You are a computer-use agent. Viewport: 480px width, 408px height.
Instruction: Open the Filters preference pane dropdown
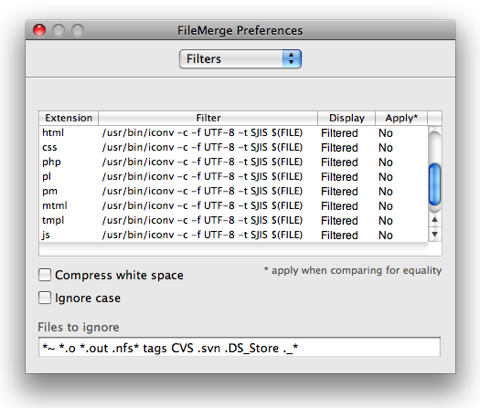[x=240, y=59]
